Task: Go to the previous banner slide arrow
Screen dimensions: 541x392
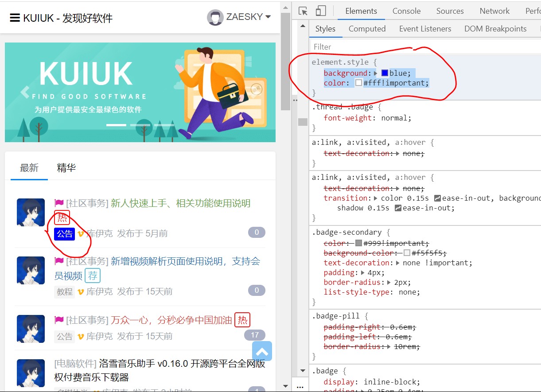Action: pos(25,92)
